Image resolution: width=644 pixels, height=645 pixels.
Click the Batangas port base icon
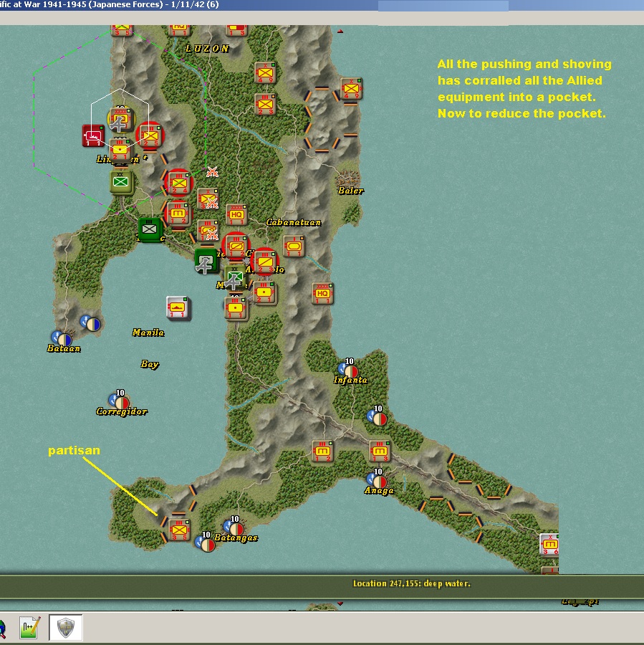[234, 527]
